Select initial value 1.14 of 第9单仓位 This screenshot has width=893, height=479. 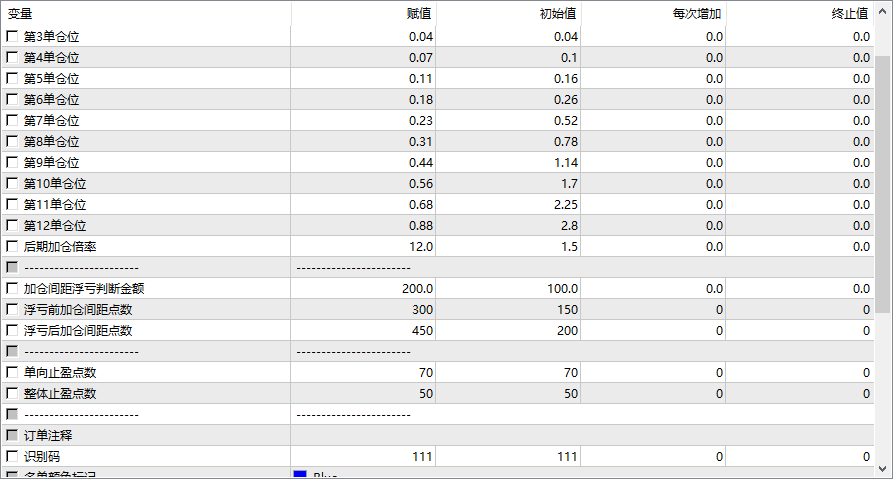[566, 162]
